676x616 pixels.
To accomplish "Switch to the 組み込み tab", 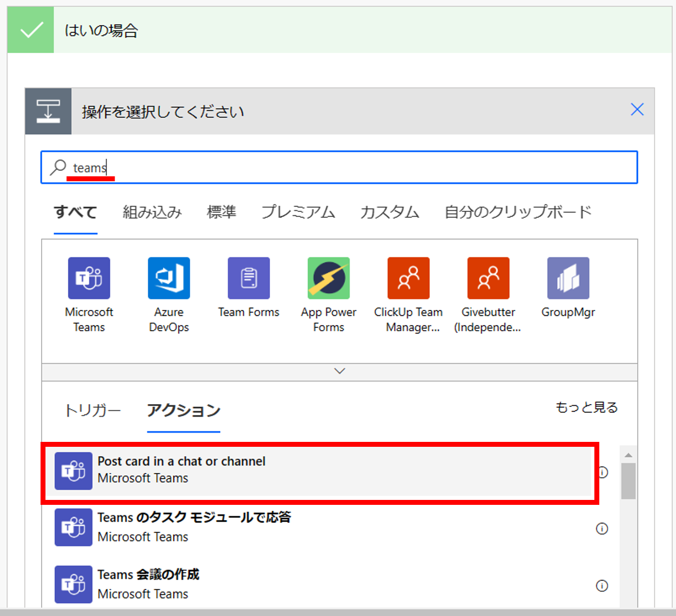I will point(152,212).
